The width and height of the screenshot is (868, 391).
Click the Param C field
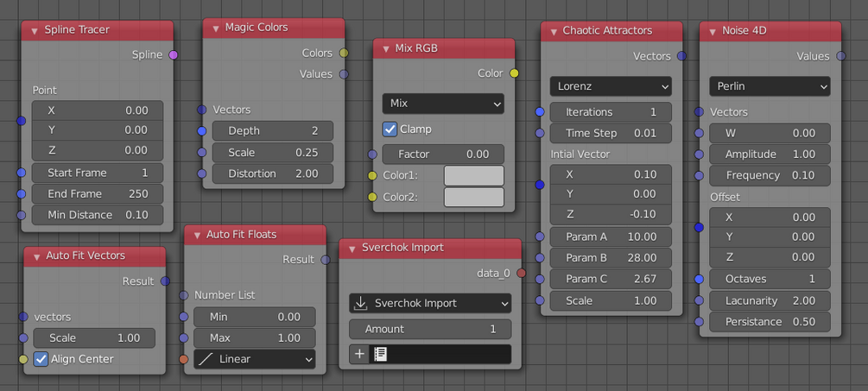click(611, 280)
